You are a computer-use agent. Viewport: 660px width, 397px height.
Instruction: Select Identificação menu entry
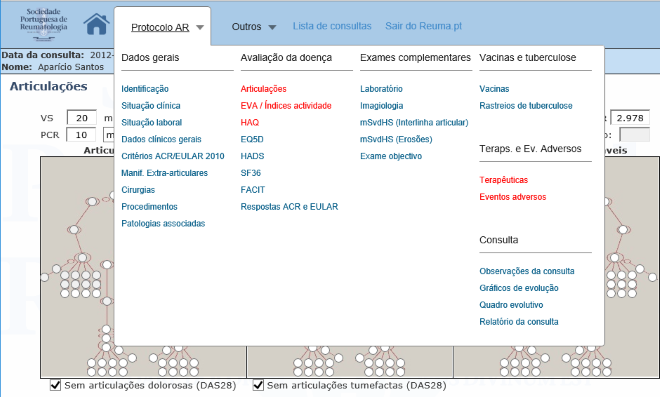(145, 89)
